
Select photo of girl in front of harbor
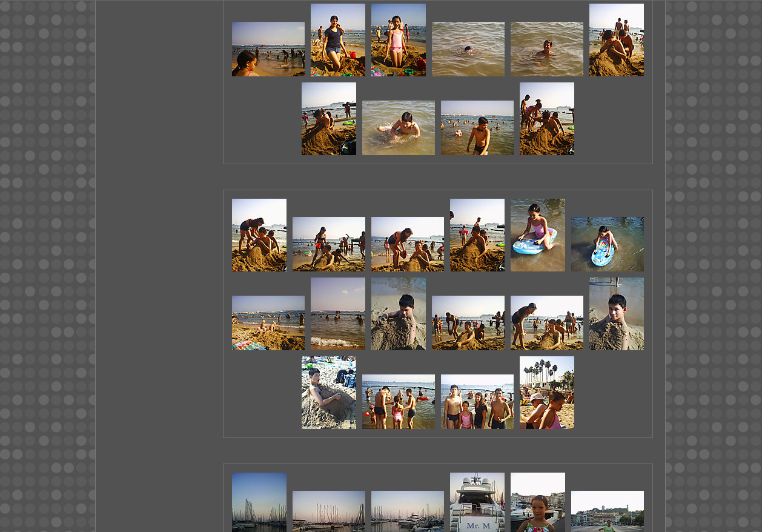pos(537,502)
